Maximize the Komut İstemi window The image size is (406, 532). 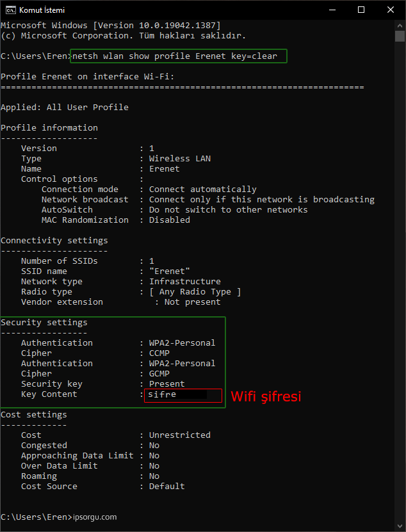[361, 10]
